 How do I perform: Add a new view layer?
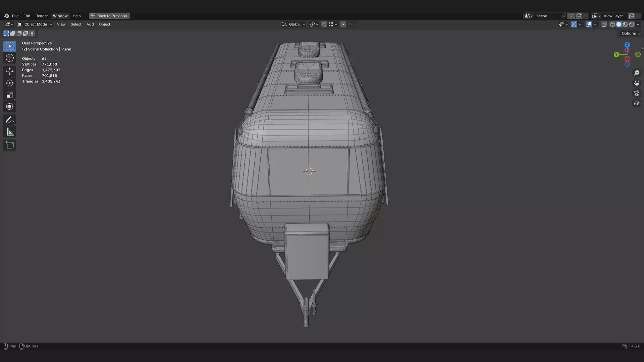click(x=632, y=16)
